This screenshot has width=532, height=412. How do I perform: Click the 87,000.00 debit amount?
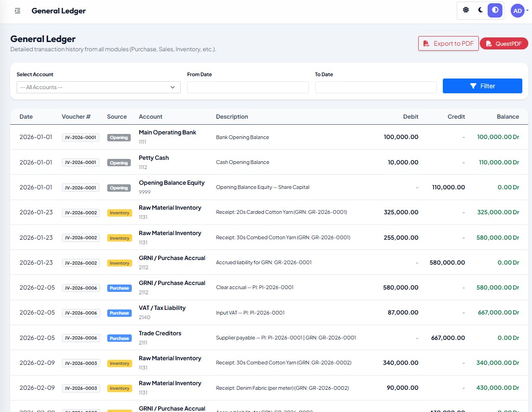(x=403, y=312)
